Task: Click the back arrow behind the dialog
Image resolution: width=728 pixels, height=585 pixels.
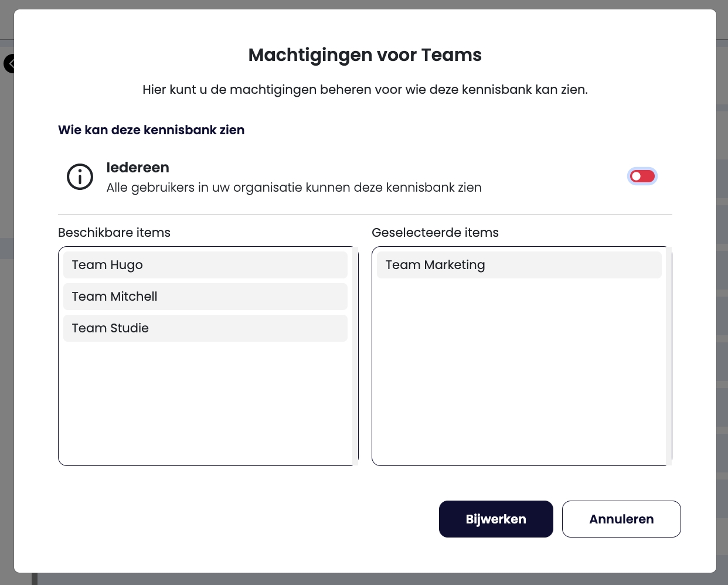Action: pyautogui.click(x=9, y=63)
